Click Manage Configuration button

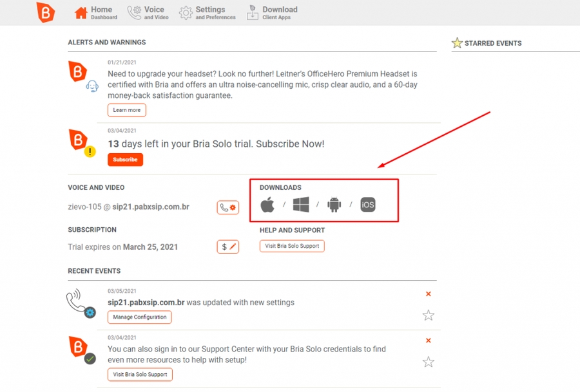139,317
